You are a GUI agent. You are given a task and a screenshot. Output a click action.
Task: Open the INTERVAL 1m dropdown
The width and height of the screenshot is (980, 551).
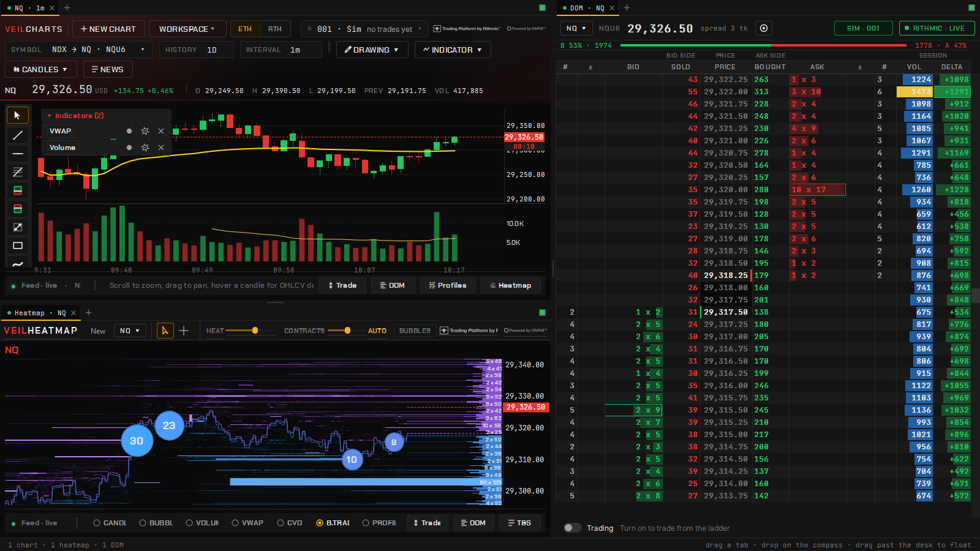(281, 50)
